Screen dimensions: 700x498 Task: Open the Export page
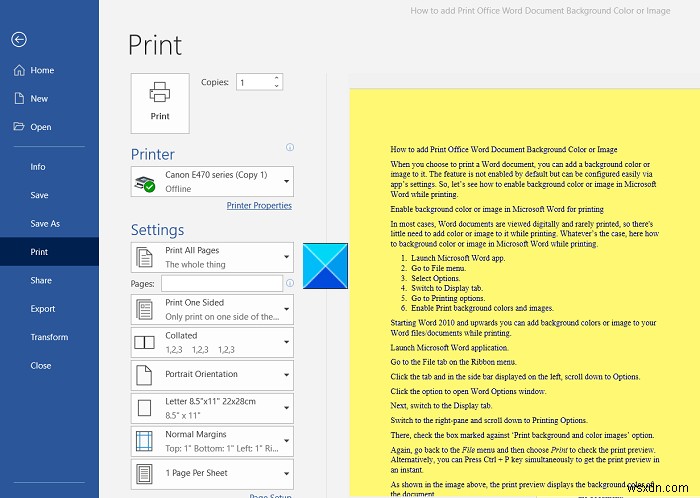point(49,309)
